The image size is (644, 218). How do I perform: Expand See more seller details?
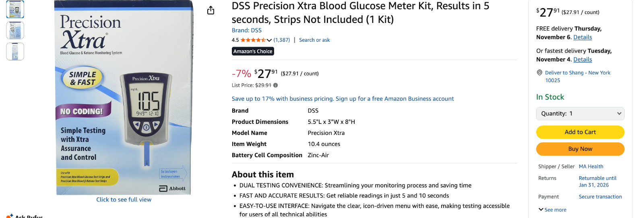(552, 210)
